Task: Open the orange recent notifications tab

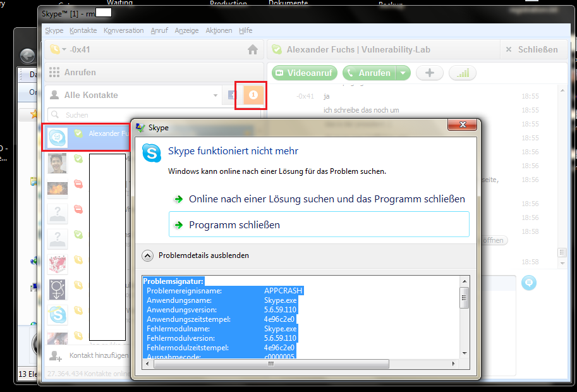Action: click(x=253, y=95)
